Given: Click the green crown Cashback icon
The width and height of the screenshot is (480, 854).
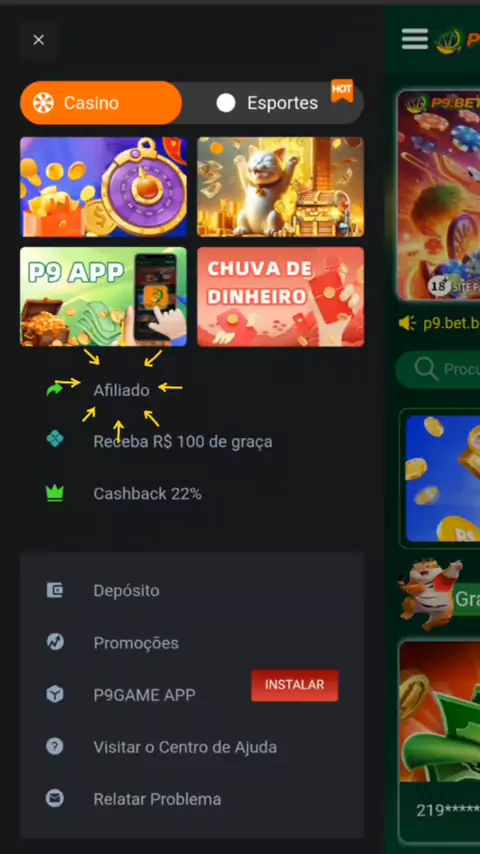Looking at the screenshot, I should (x=54, y=493).
